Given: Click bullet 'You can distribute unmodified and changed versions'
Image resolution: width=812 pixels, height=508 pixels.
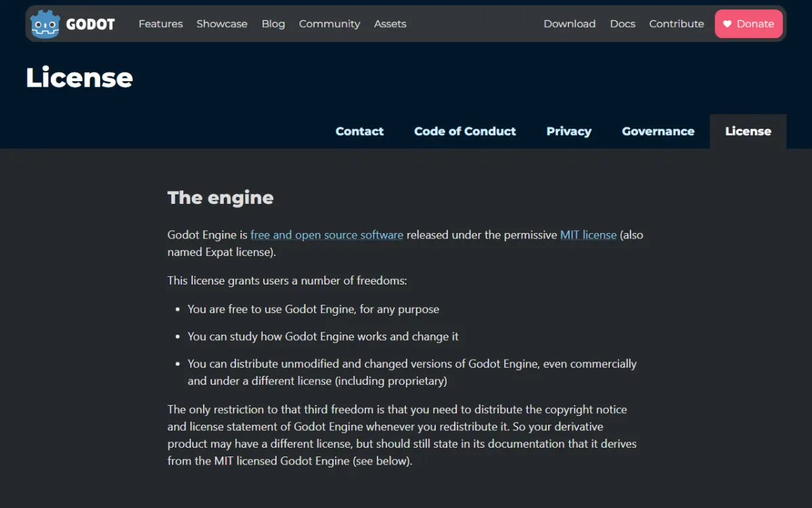Looking at the screenshot, I should [x=412, y=372].
